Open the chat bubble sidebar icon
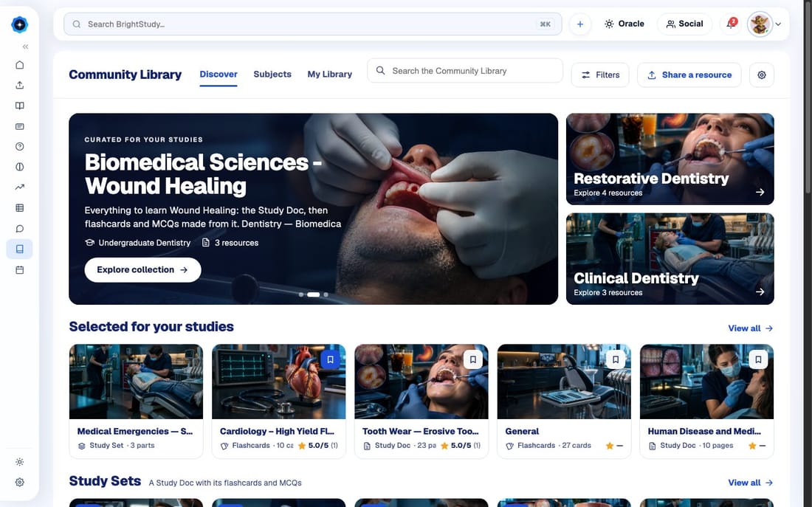Screen dimensions: 812x507 20,228
